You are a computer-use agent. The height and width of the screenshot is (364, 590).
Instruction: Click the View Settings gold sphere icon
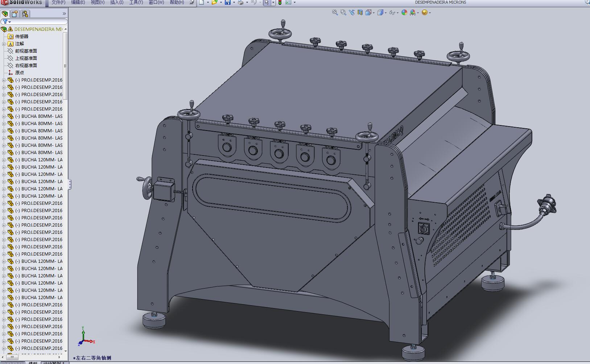424,12
